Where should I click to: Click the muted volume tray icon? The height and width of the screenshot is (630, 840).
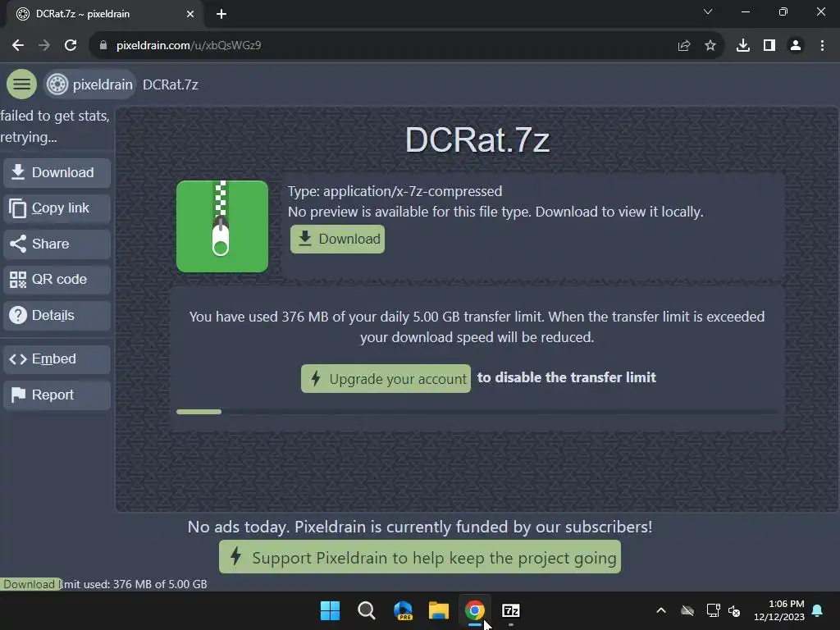[x=734, y=610]
